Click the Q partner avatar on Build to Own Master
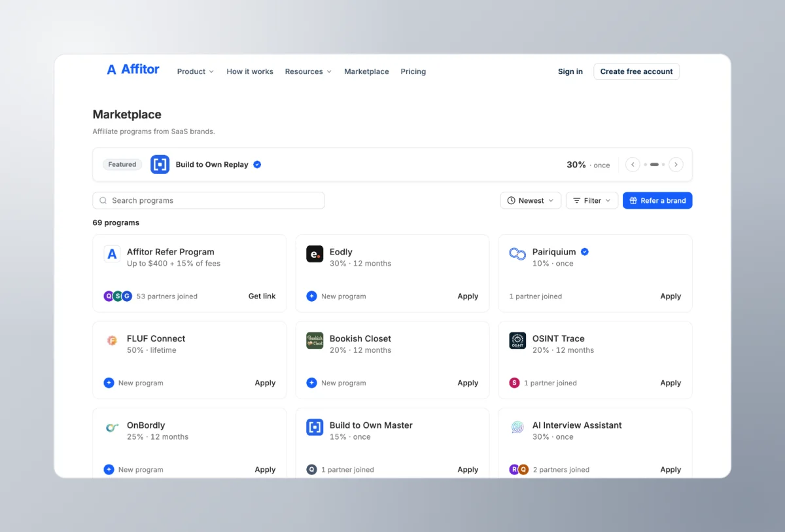This screenshot has height=532, width=785. tap(311, 470)
